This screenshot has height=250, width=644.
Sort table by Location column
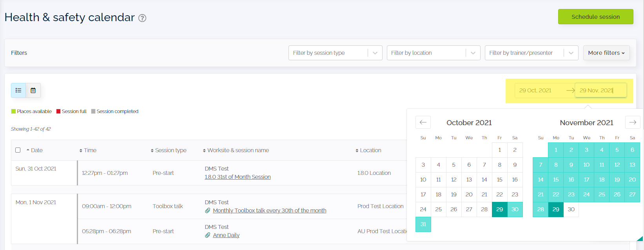tap(368, 150)
